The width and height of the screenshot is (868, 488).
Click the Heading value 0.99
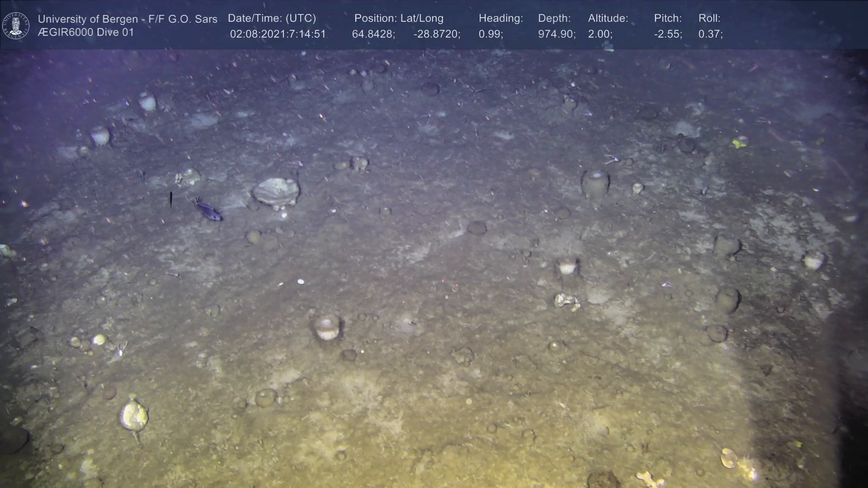coord(491,34)
